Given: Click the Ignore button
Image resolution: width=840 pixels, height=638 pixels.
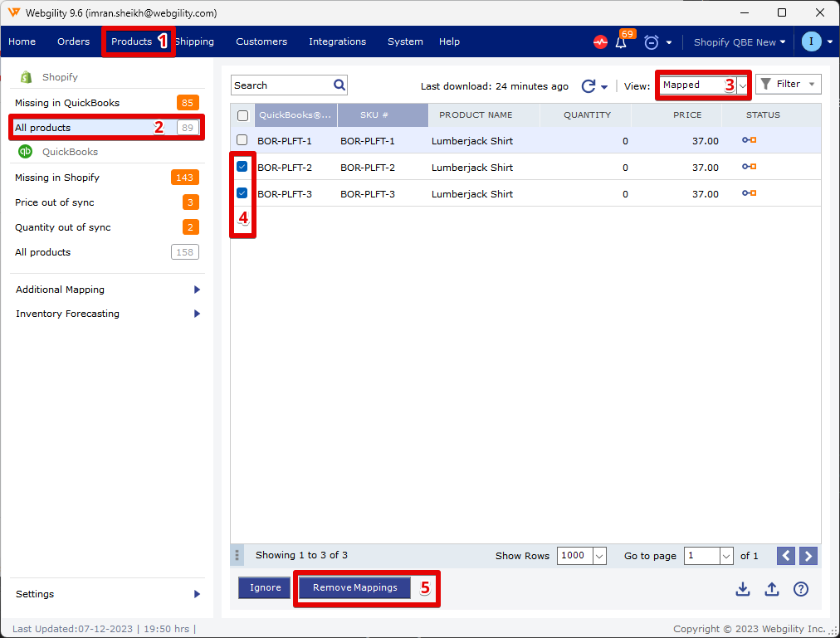Looking at the screenshot, I should click(265, 587).
